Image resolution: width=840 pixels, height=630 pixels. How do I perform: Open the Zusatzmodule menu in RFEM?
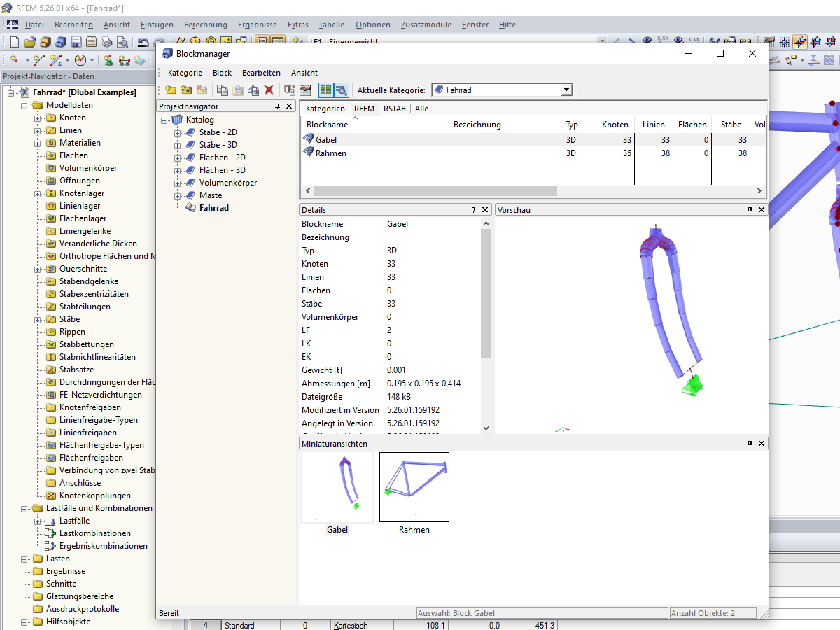(426, 24)
